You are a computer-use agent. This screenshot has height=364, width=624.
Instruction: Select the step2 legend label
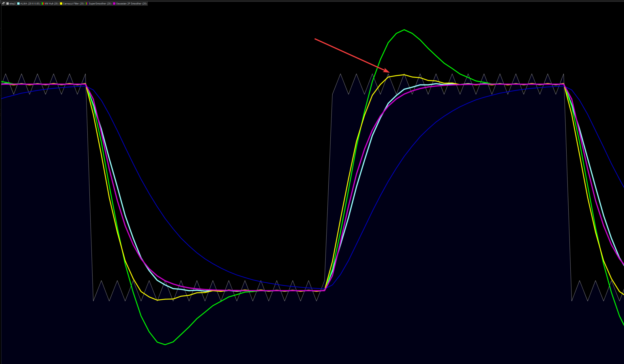tap(12, 3)
